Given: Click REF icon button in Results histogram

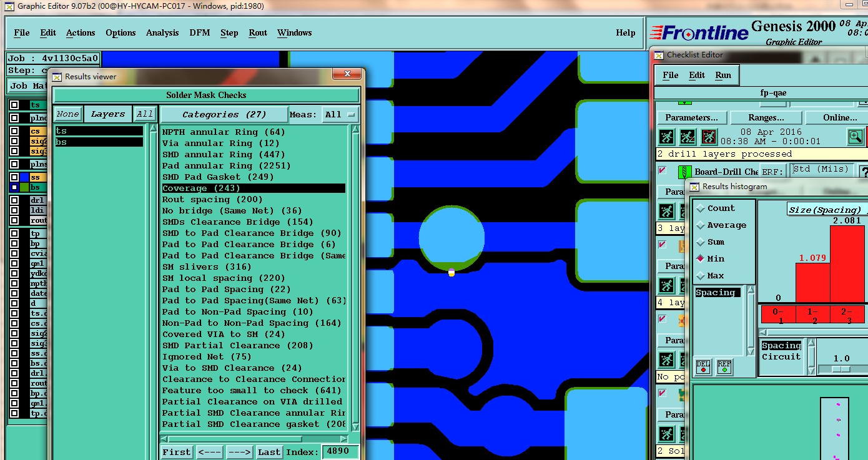Looking at the screenshot, I should (x=724, y=366).
